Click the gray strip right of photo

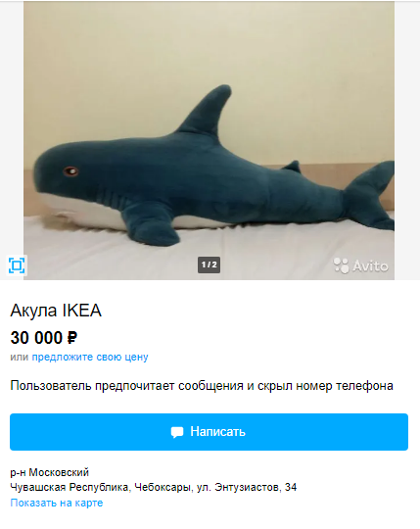pyautogui.click(x=407, y=140)
